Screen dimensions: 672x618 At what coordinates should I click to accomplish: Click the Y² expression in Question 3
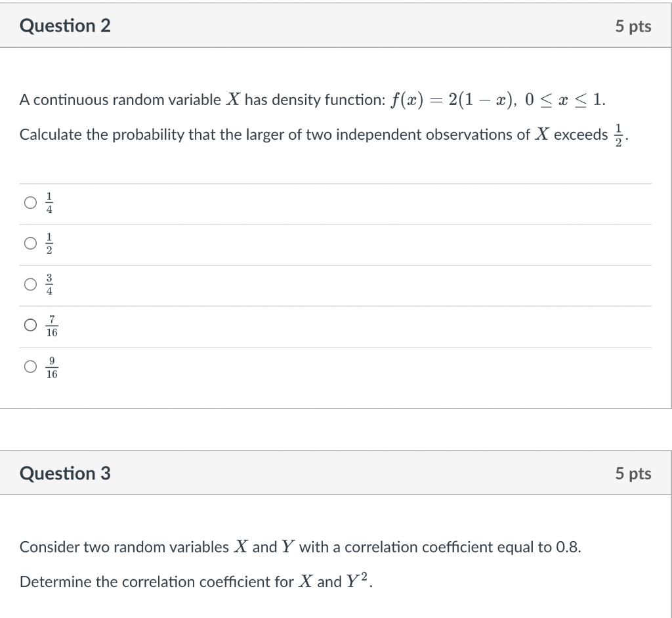coord(356,581)
